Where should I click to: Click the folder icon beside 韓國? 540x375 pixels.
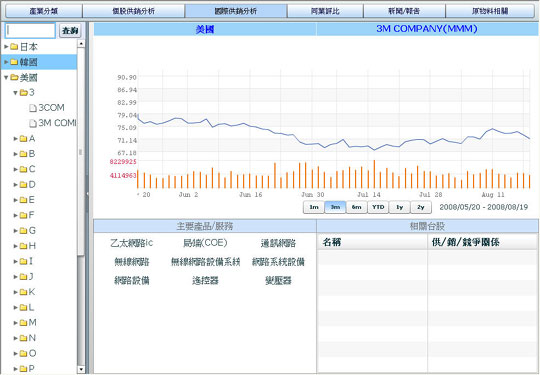click(14, 62)
